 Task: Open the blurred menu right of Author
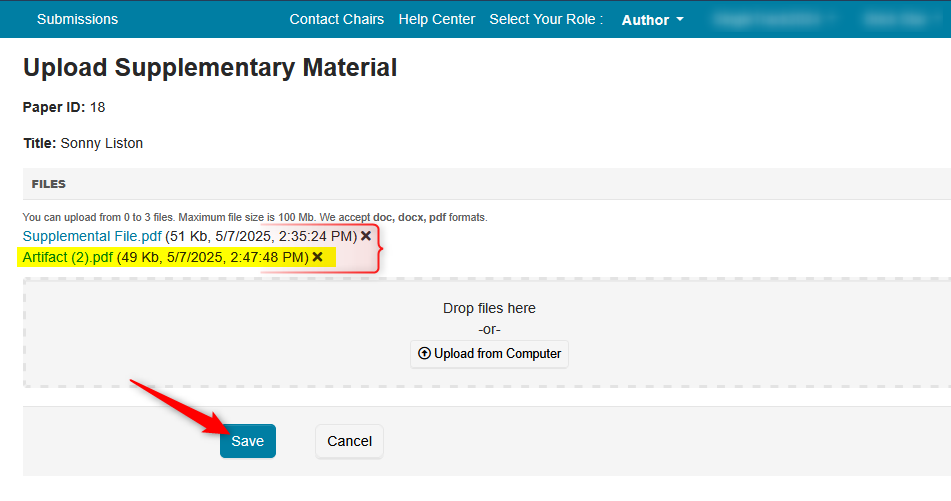775,19
